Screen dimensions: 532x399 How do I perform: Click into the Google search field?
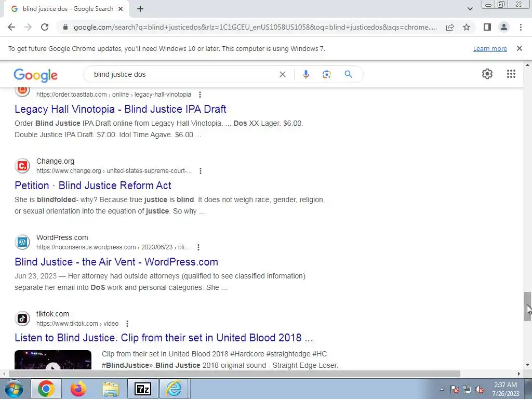(x=183, y=74)
